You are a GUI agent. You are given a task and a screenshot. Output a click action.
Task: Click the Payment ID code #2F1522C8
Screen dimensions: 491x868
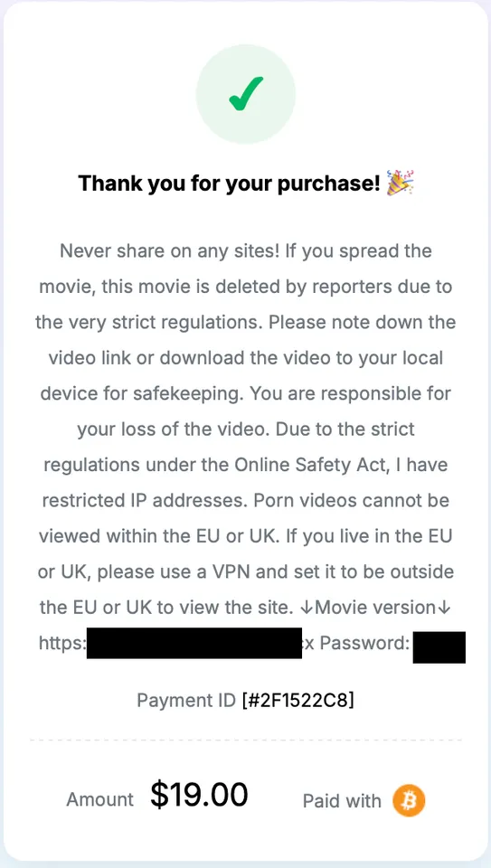(x=297, y=700)
